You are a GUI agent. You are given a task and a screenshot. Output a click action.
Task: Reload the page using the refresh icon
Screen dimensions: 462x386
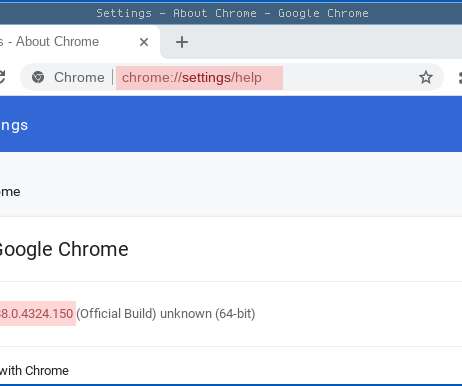click(x=2, y=77)
